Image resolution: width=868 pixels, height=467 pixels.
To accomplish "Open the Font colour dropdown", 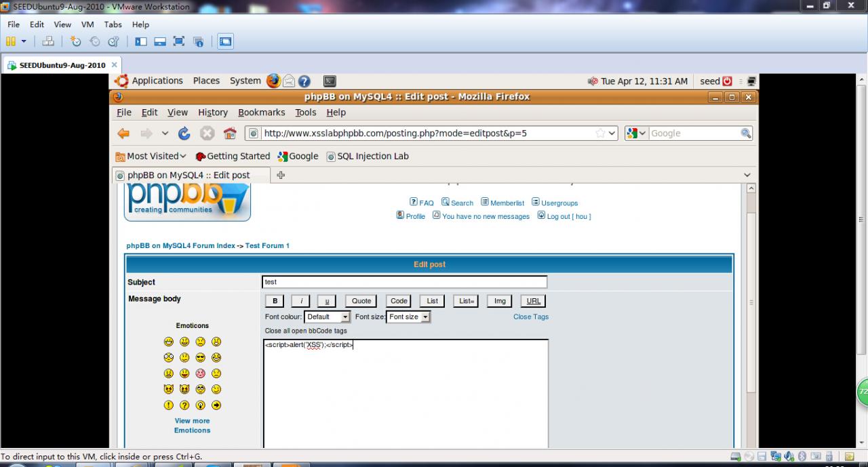I will click(x=327, y=317).
